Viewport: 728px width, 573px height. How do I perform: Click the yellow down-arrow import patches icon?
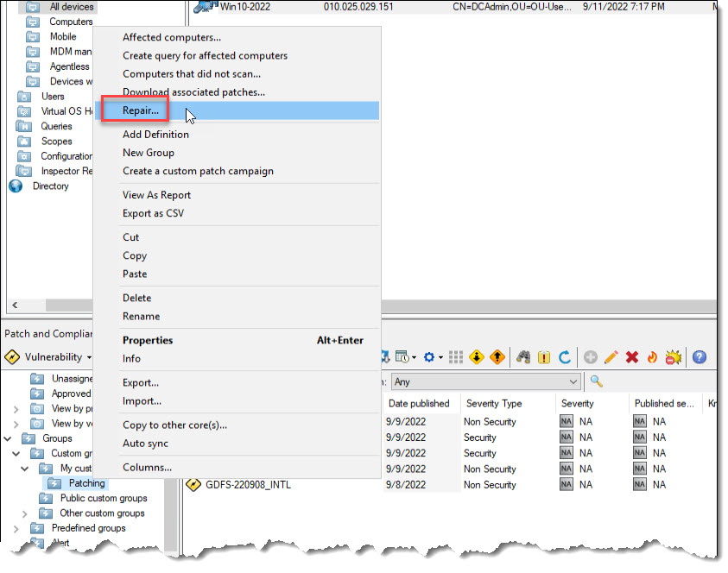(x=475, y=356)
